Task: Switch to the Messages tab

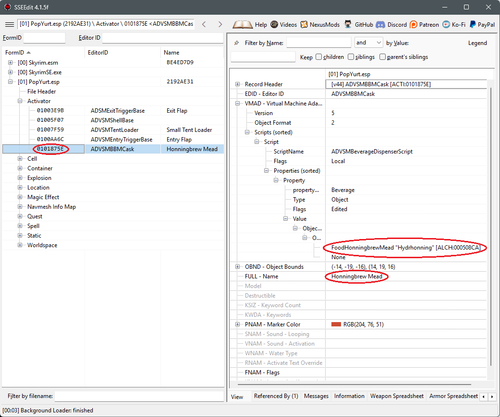Action: (316, 396)
